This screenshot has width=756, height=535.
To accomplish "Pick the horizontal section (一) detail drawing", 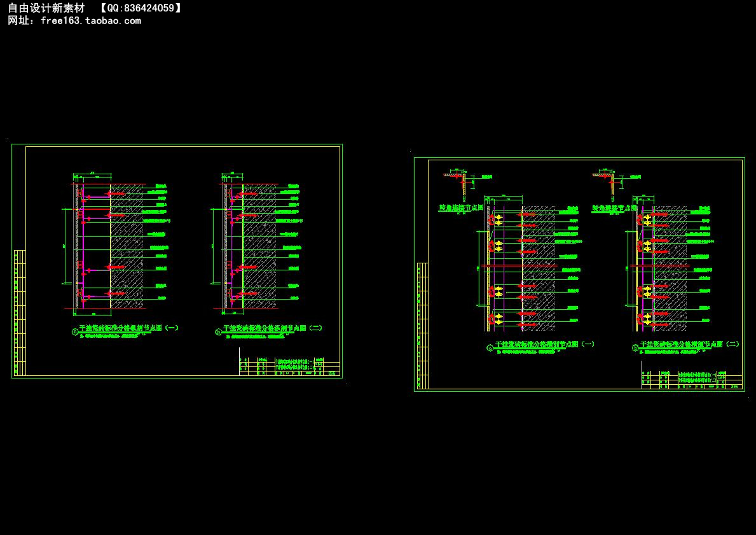I will 530,264.
